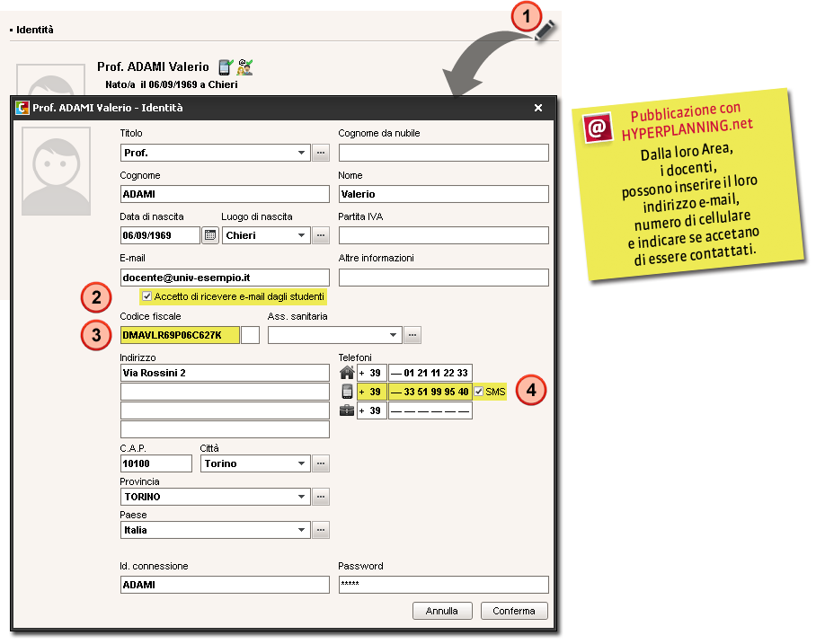This screenshot has height=644, width=816.
Task: Click the mobile phone icon in Telefoni
Action: (347, 392)
